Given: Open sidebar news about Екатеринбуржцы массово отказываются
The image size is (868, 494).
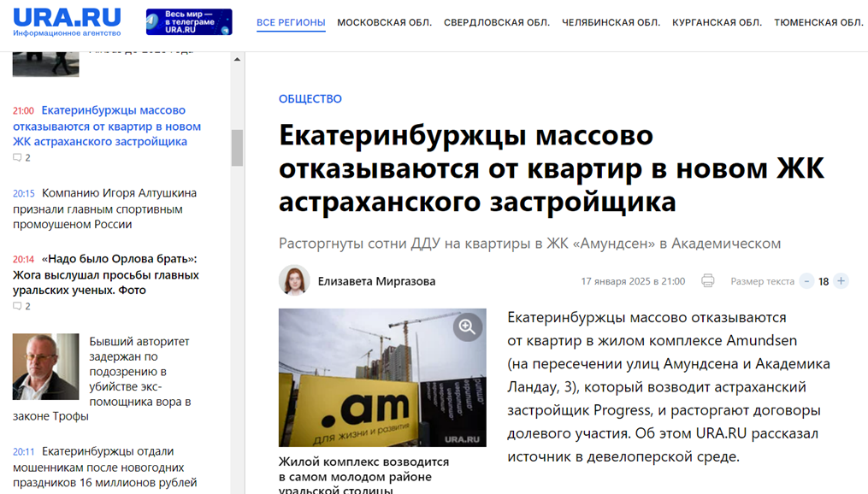Looking at the screenshot, I should point(107,126).
